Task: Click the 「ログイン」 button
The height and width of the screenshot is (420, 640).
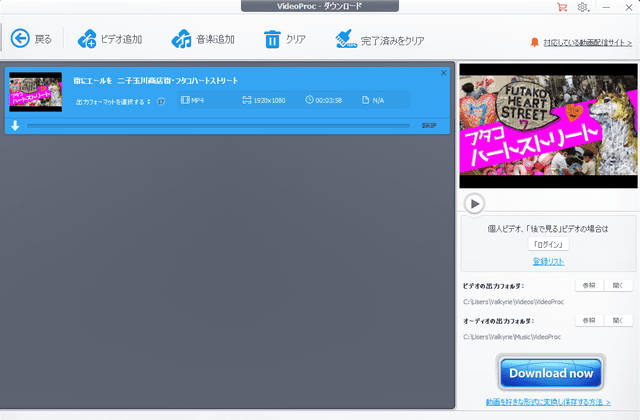Action: [x=548, y=244]
